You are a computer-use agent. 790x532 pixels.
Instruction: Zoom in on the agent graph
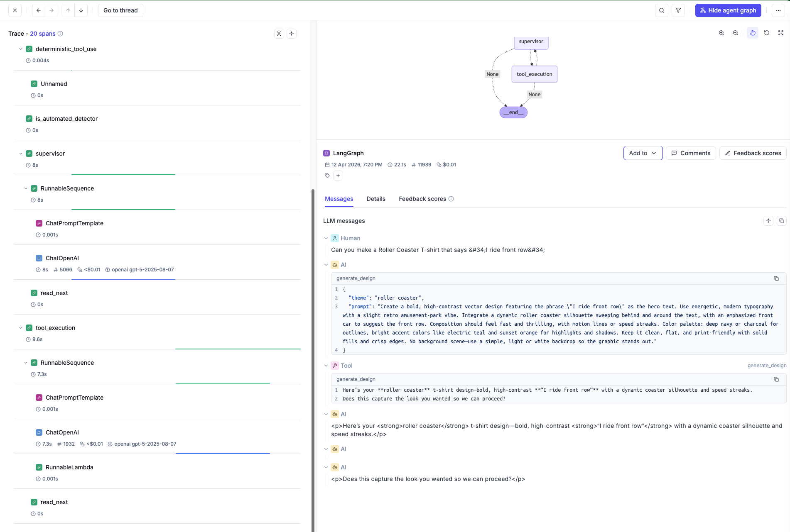(x=721, y=33)
